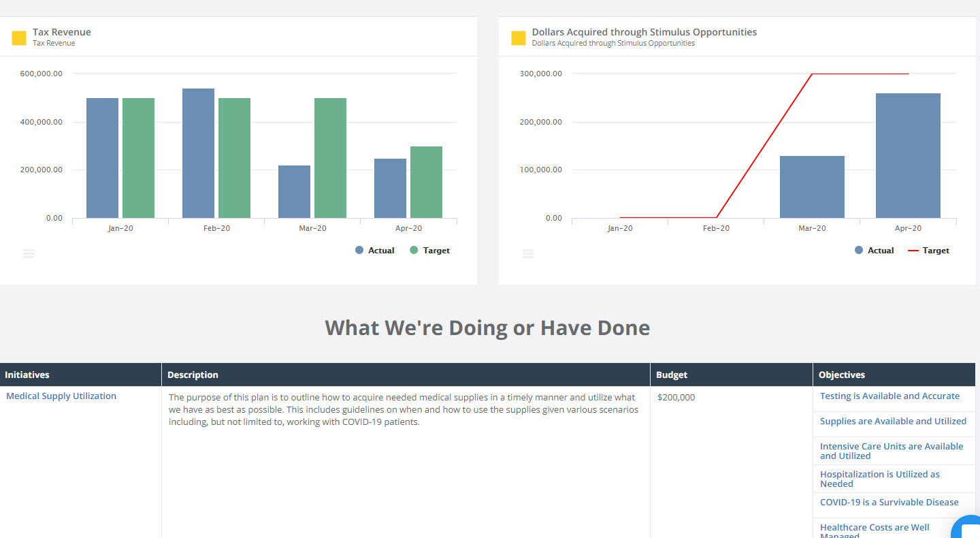Open Intensive Care Units are Available objective
The width and height of the screenshot is (980, 538).
pos(892,451)
